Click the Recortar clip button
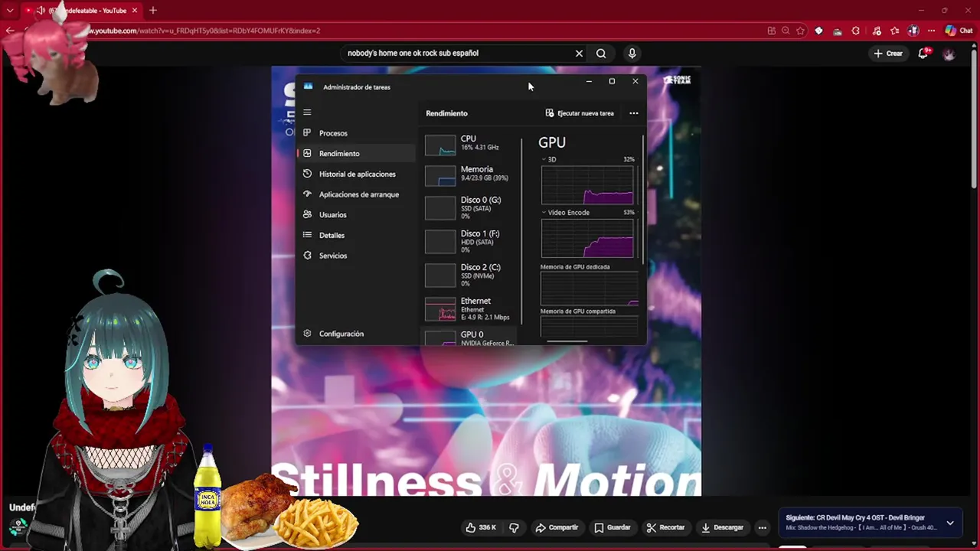This screenshot has height=551, width=980. [x=665, y=527]
